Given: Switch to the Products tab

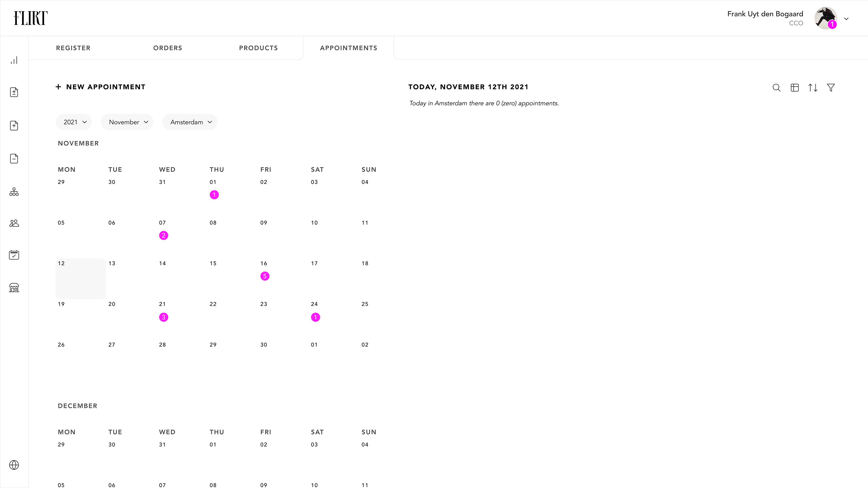Looking at the screenshot, I should pyautogui.click(x=258, y=48).
